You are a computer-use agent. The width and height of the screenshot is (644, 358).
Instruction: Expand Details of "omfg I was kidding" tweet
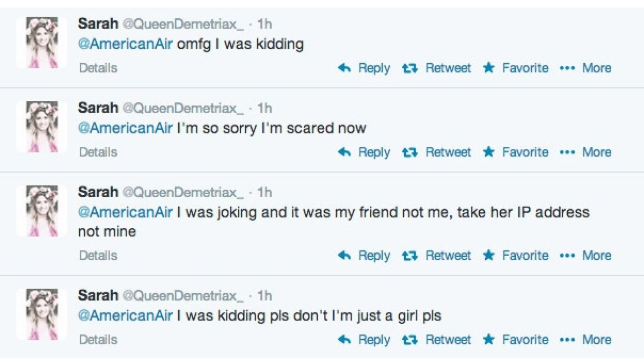click(98, 68)
